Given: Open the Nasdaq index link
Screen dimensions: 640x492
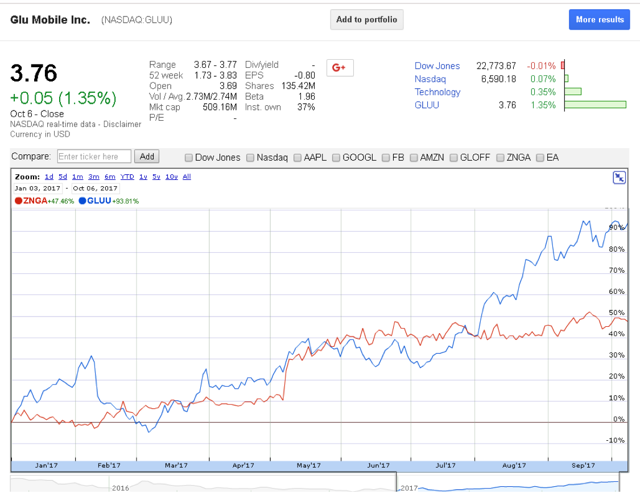Looking at the screenshot, I should click(430, 79).
